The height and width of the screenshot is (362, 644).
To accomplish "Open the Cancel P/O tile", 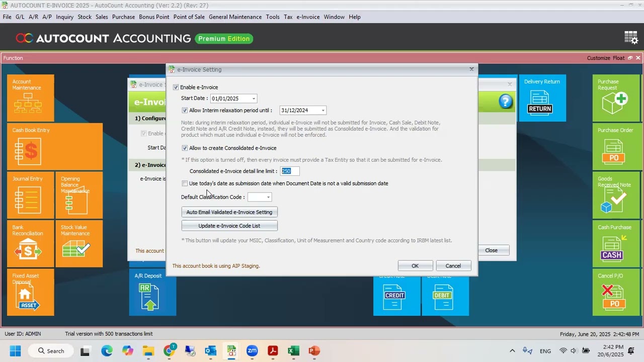I will 616,292.
